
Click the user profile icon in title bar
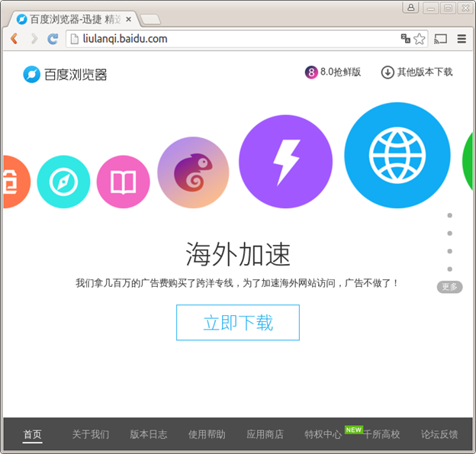[410, 8]
